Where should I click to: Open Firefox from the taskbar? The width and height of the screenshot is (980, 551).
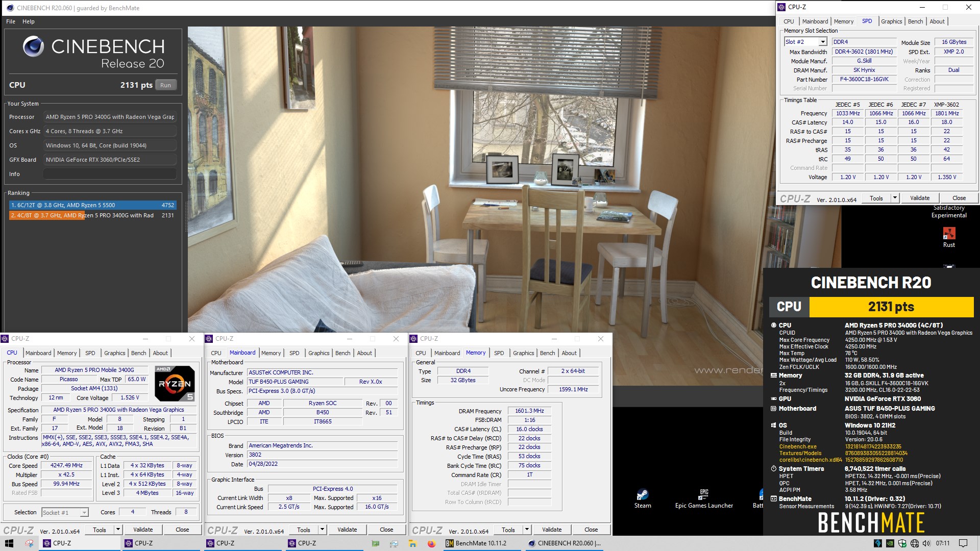(x=431, y=543)
